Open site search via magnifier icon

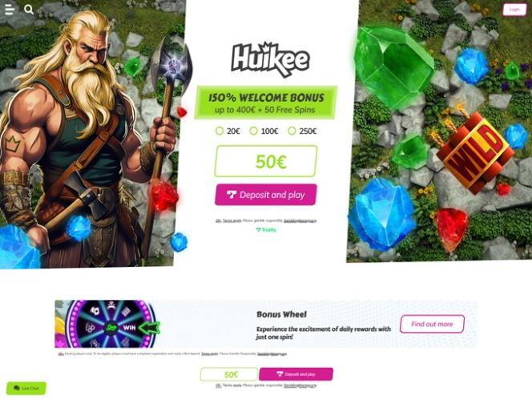click(29, 10)
